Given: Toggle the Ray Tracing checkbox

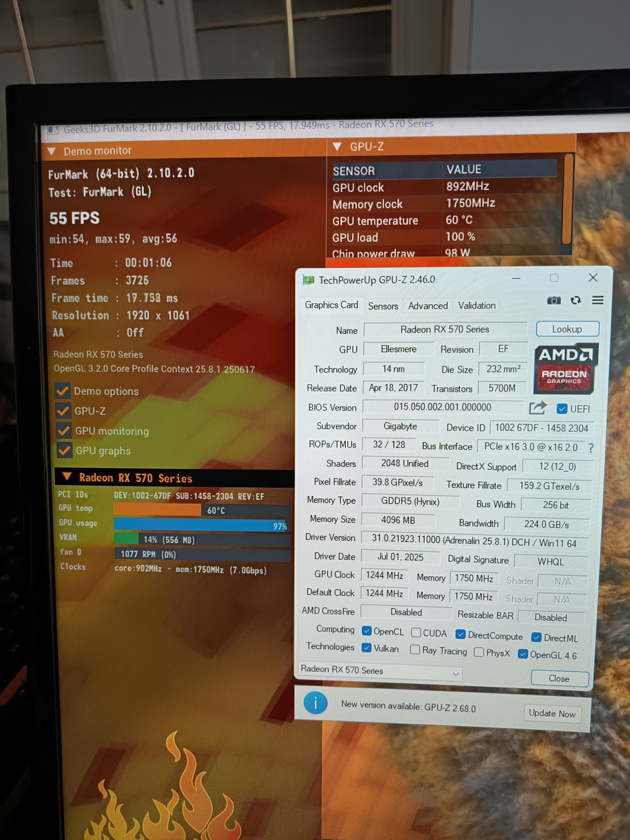Looking at the screenshot, I should [415, 649].
